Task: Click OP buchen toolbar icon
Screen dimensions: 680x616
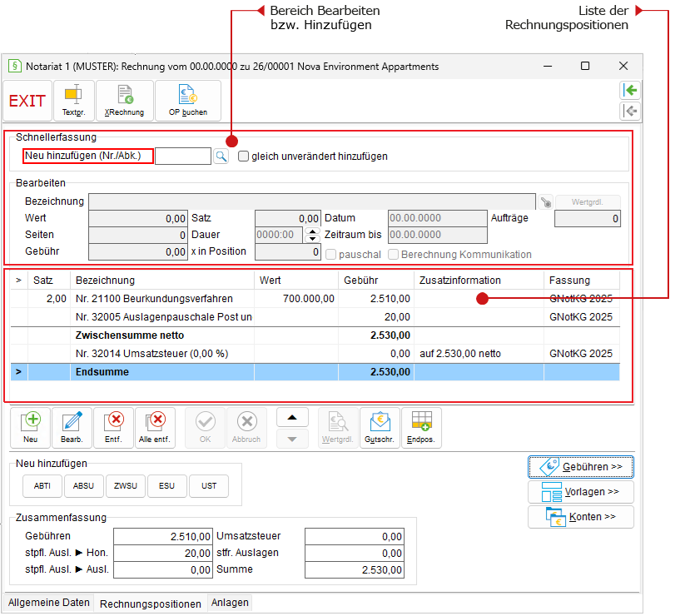Action: 188,101
